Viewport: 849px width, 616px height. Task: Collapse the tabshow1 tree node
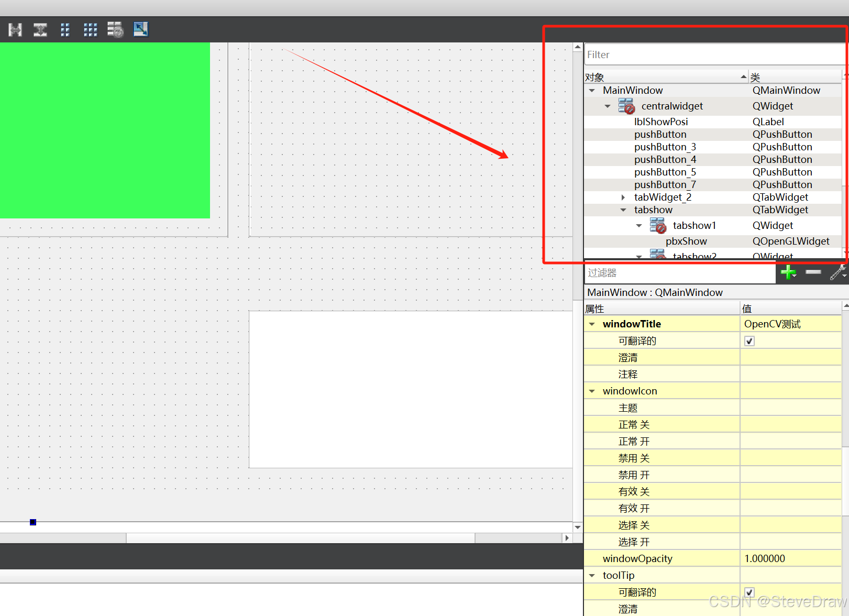click(639, 226)
